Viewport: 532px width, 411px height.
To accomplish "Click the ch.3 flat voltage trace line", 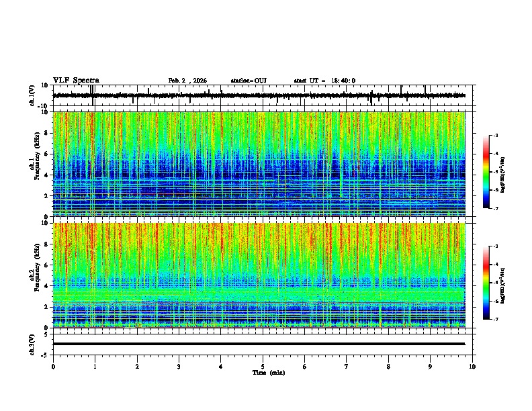I will coord(259,344).
